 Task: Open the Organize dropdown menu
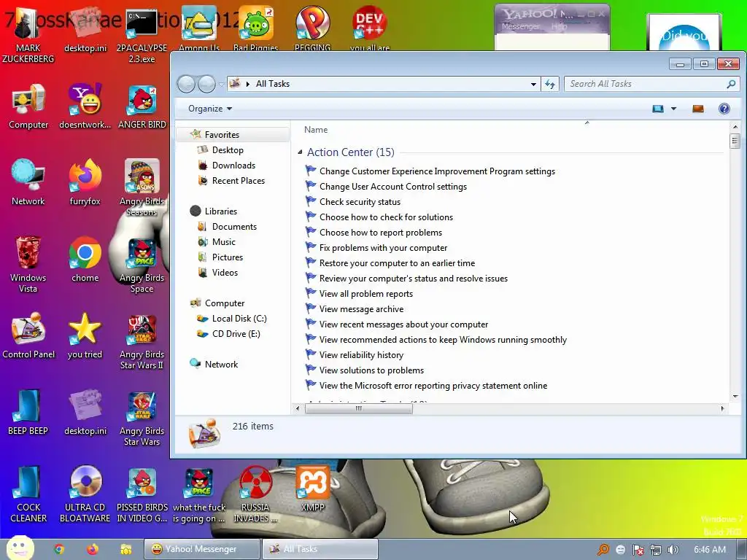coord(210,109)
